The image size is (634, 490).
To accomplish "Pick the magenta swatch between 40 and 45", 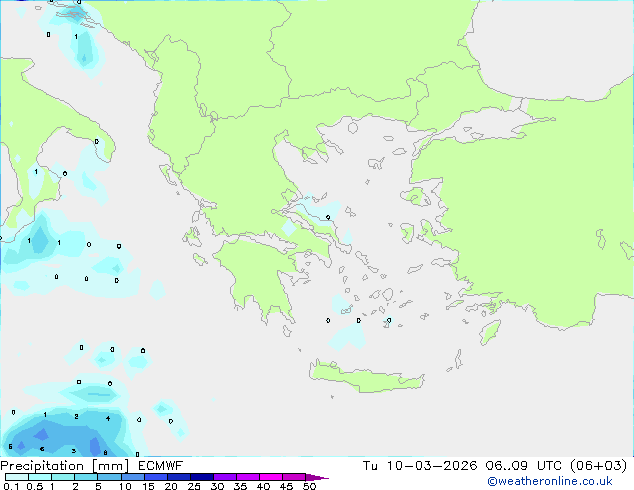I will [271, 477].
